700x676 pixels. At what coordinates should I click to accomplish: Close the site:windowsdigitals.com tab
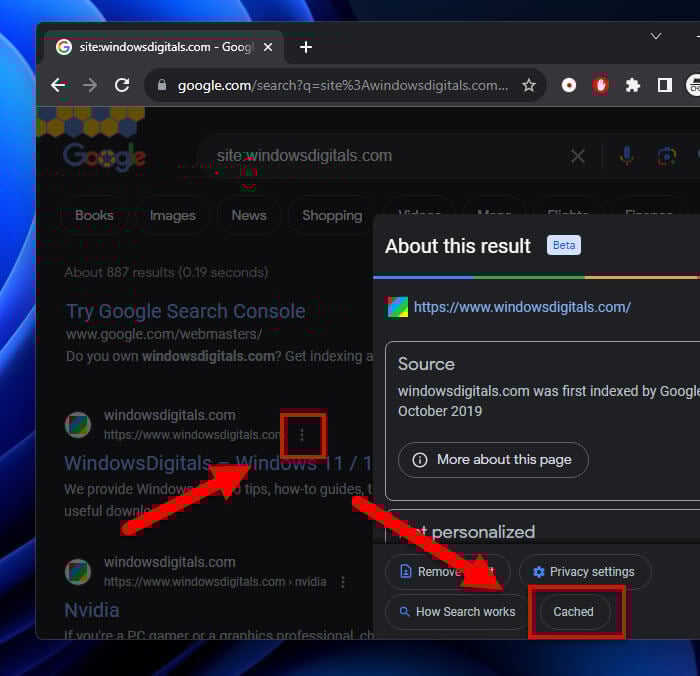(268, 47)
